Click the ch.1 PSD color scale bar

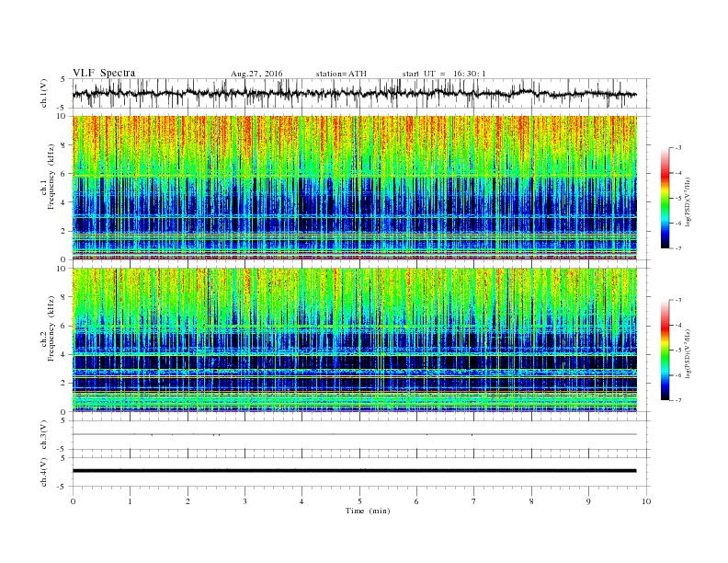coord(665,198)
